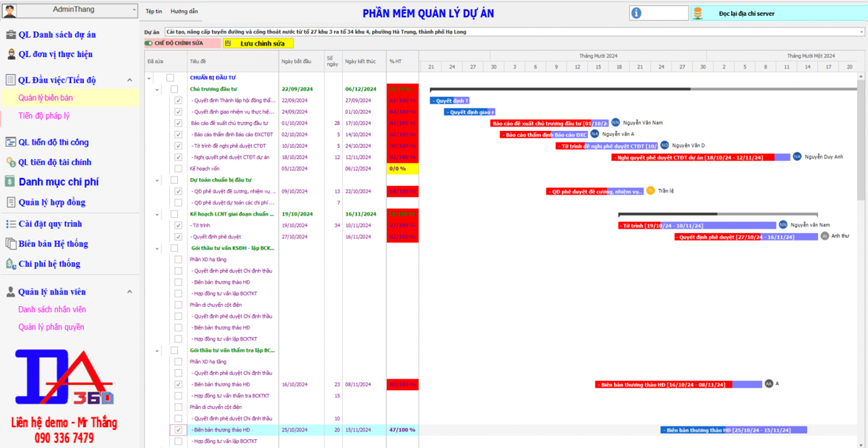Click the blue information icon in the header

pyautogui.click(x=637, y=13)
